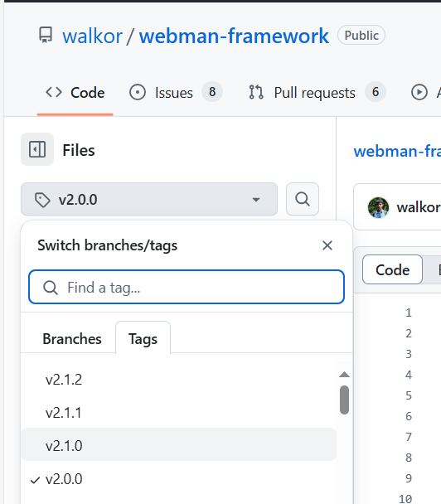Open the webman-fra breadcrumb link
Image resolution: width=441 pixels, height=504 pixels.
[x=397, y=151]
